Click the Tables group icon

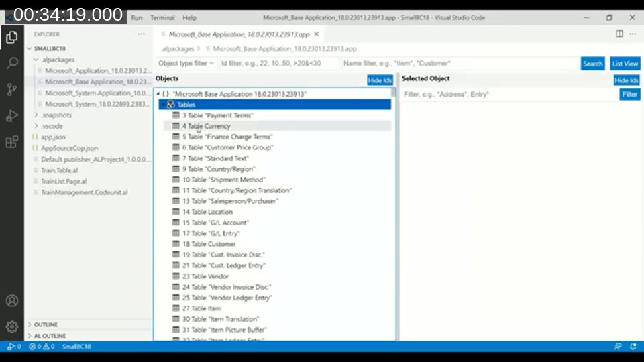pyautogui.click(x=170, y=105)
